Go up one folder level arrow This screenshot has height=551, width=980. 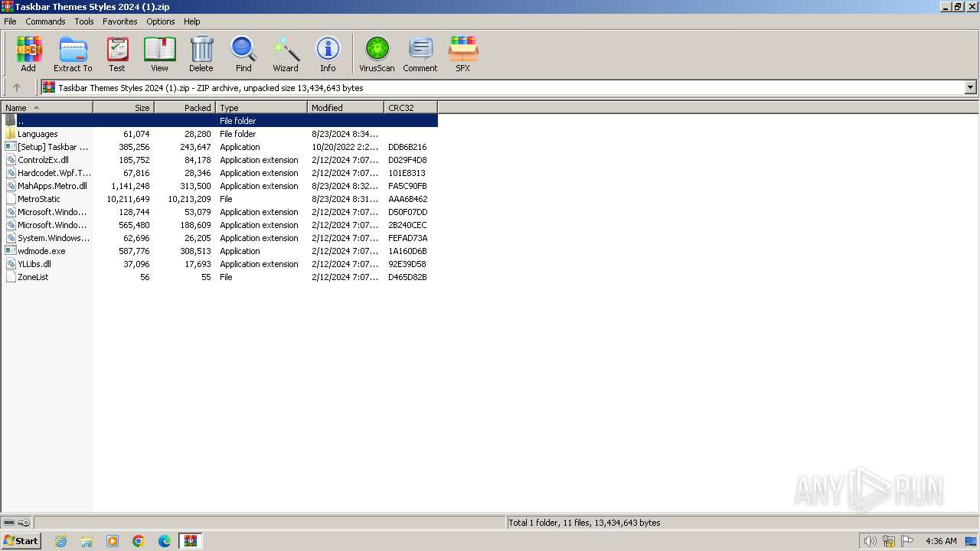point(17,87)
